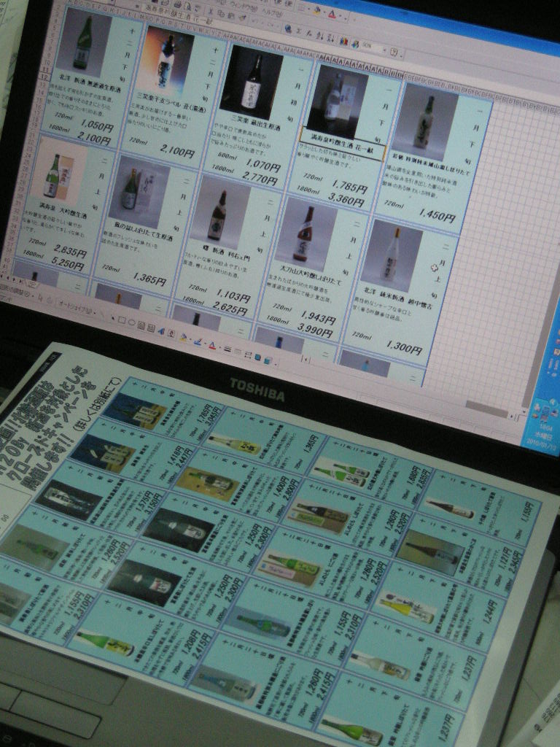Click the price 2,625円

point(230,309)
